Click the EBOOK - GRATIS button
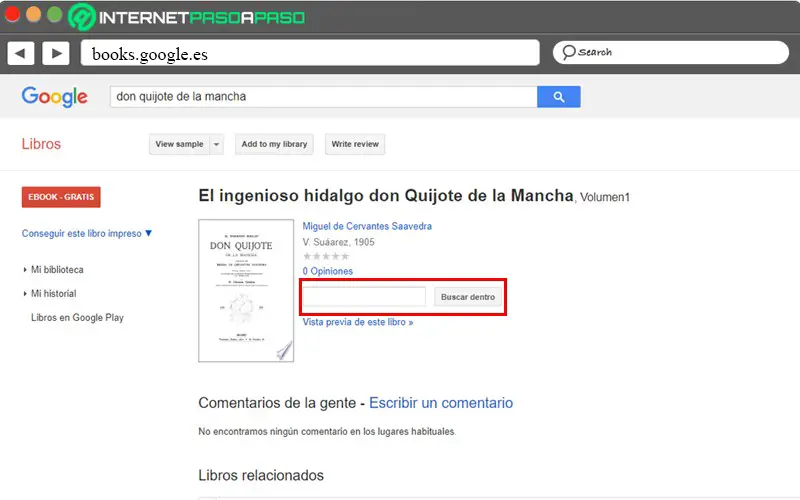Screen dimensions: 800x500 (61, 197)
